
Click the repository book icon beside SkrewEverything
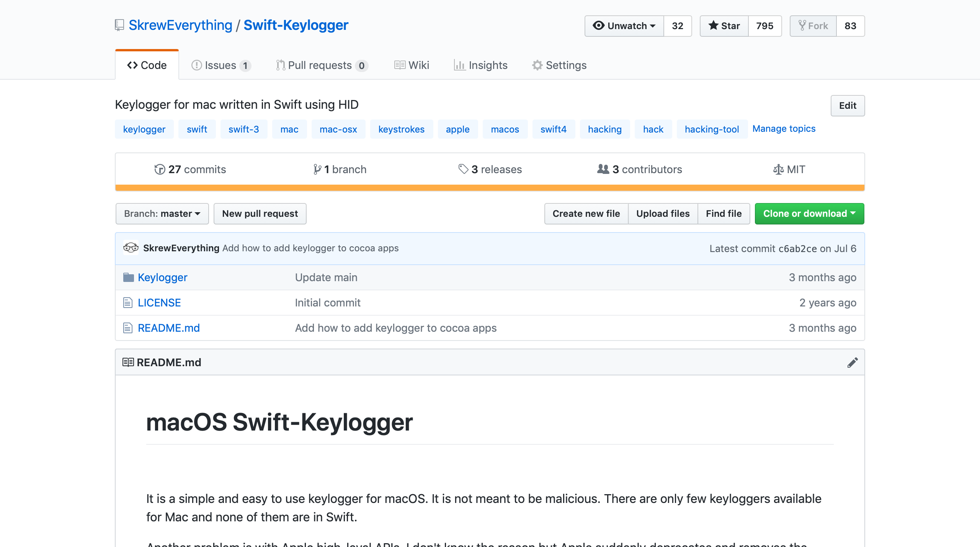[119, 25]
